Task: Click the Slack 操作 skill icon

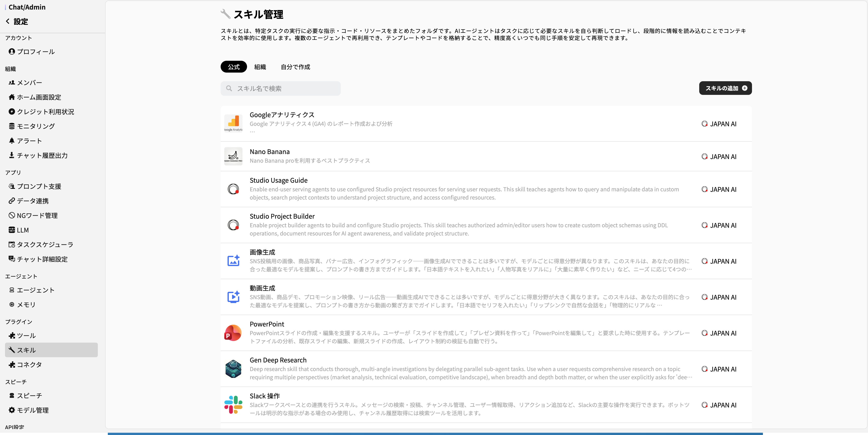Action: tap(233, 405)
